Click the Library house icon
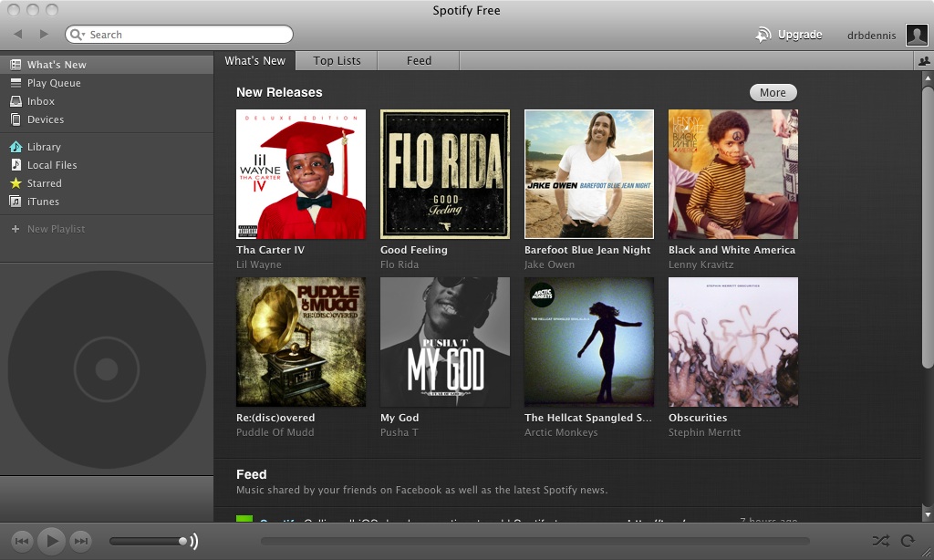The width and height of the screenshot is (934, 560). pyautogui.click(x=16, y=147)
